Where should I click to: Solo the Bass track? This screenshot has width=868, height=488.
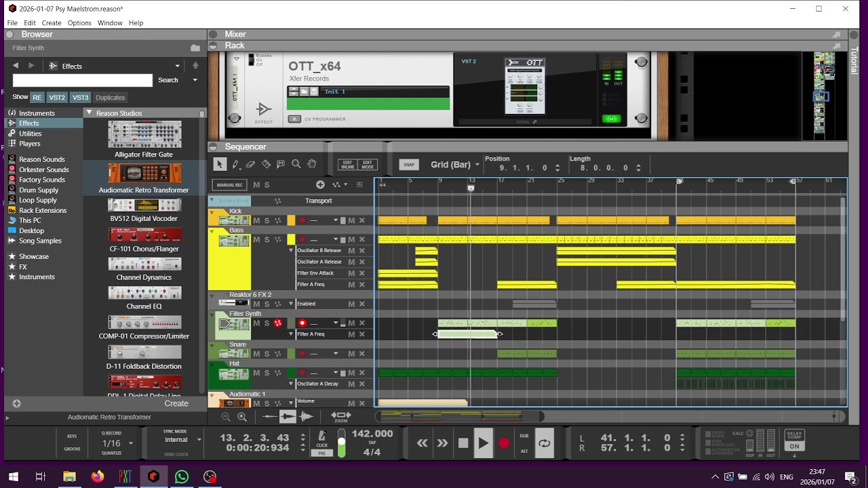click(x=267, y=239)
